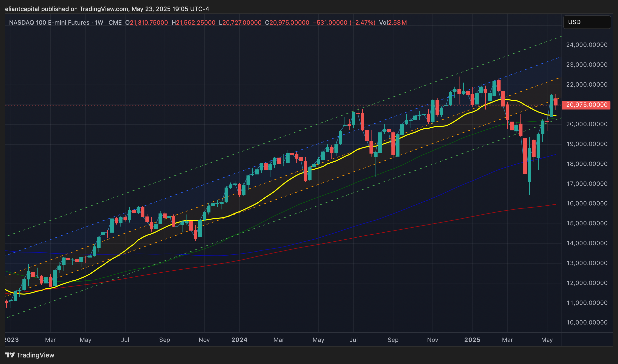Click the high value 21,562.25000 in legend

point(196,23)
